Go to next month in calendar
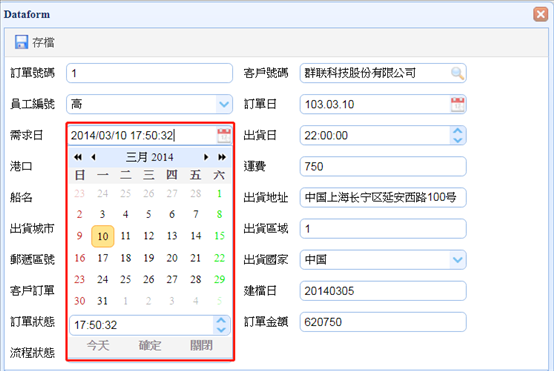This screenshot has height=371, width=554. pyautogui.click(x=206, y=157)
